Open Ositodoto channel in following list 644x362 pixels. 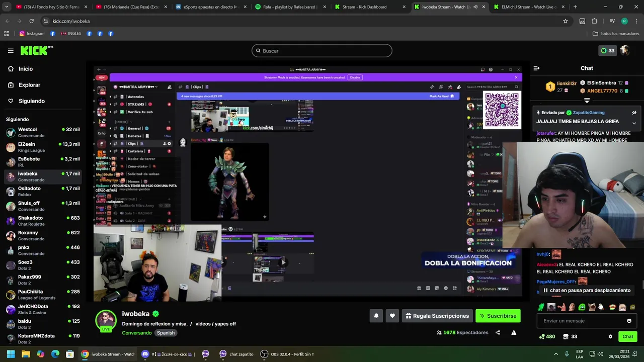43,192
